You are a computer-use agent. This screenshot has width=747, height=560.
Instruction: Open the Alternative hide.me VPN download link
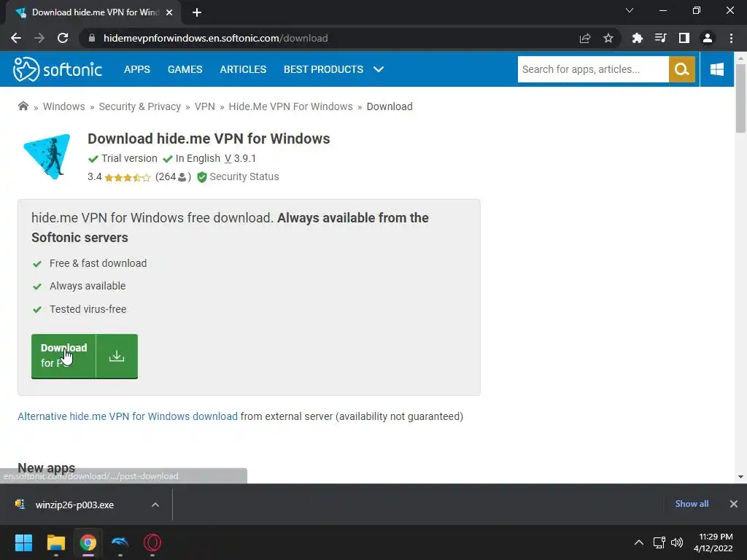pyautogui.click(x=128, y=416)
